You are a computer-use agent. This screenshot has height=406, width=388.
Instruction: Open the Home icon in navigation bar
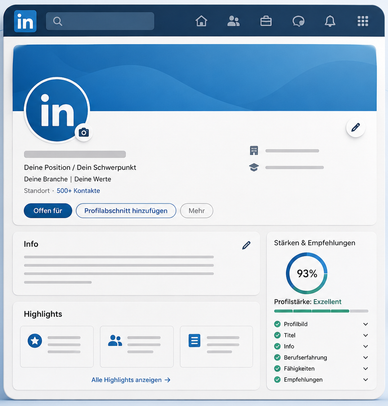201,21
